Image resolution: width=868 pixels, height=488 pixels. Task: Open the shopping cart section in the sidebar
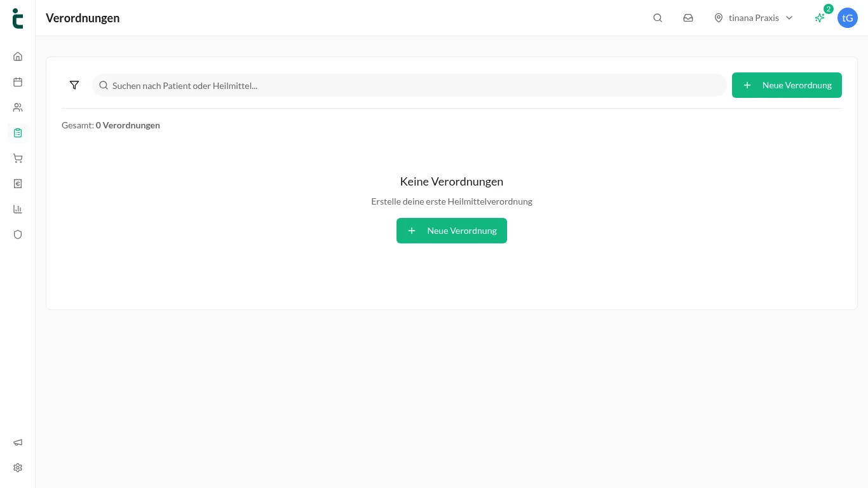click(18, 158)
